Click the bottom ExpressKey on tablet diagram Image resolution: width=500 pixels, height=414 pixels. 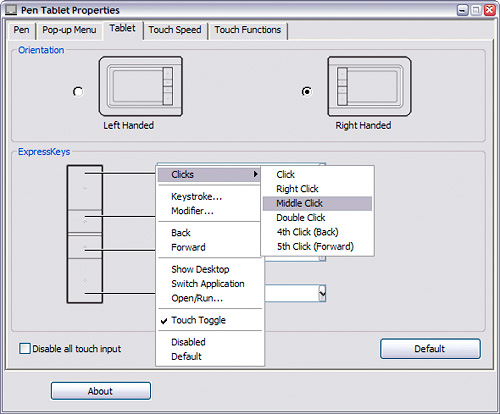click(85, 280)
